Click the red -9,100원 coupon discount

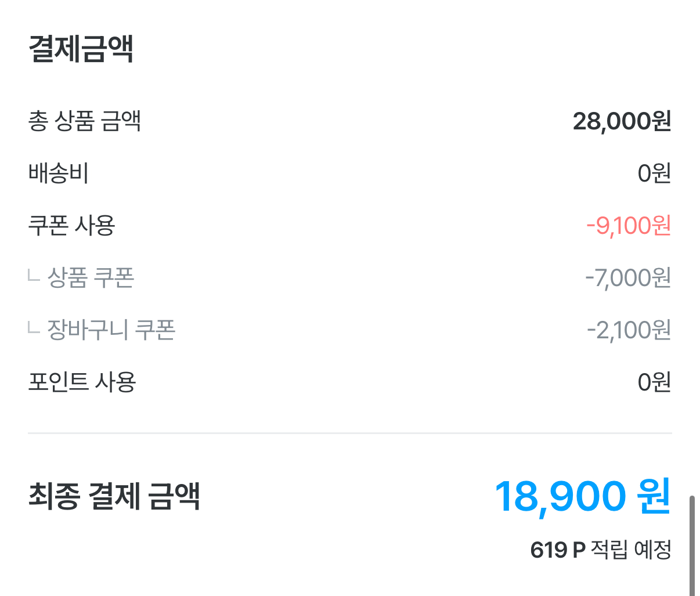pos(629,226)
